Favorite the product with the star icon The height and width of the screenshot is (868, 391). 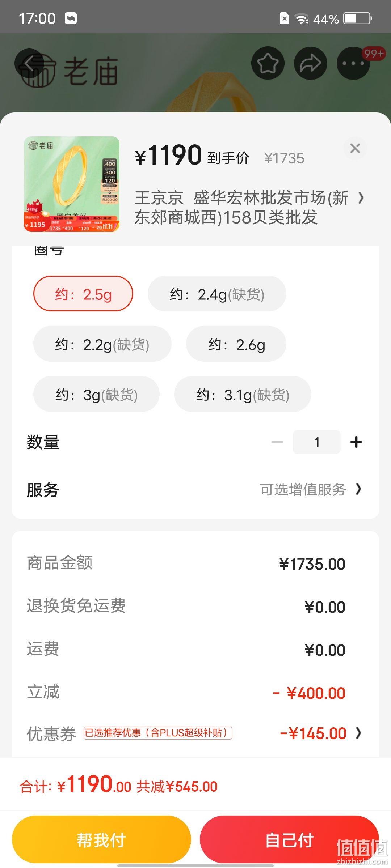click(x=268, y=63)
